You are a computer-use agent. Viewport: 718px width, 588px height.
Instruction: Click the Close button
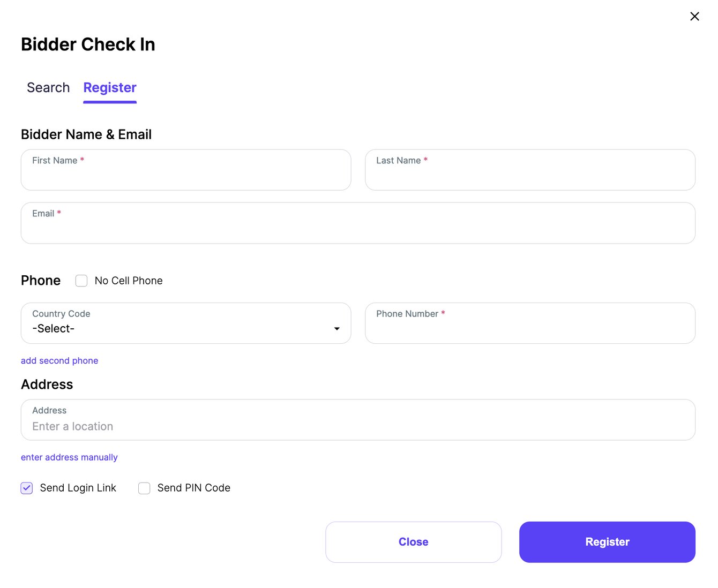(413, 542)
